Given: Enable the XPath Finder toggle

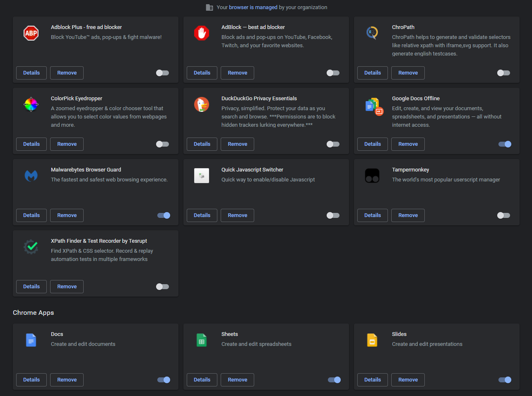Looking at the screenshot, I should point(162,287).
